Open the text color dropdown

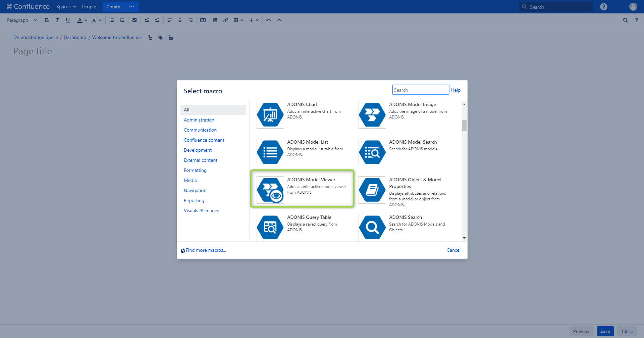click(82, 20)
